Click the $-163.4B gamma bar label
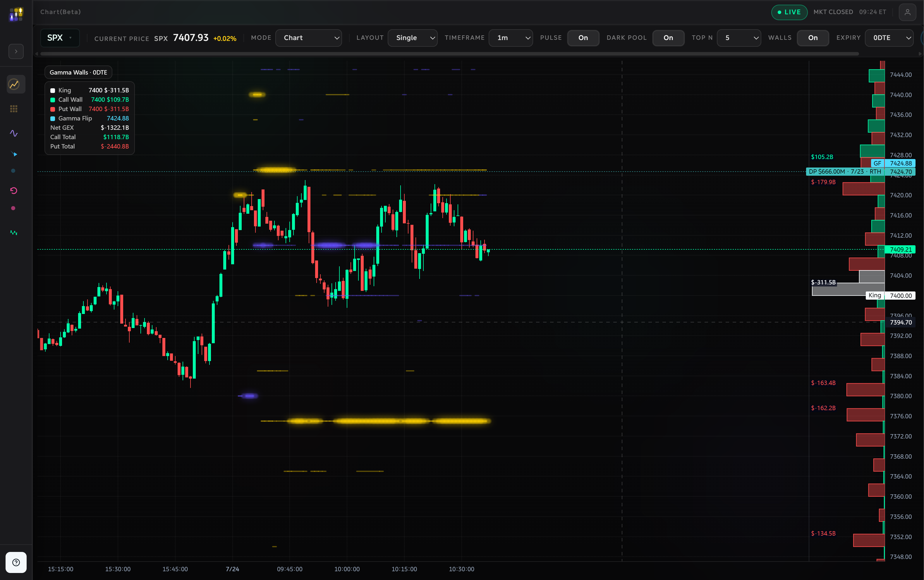Image resolution: width=924 pixels, height=580 pixels. [x=823, y=383]
